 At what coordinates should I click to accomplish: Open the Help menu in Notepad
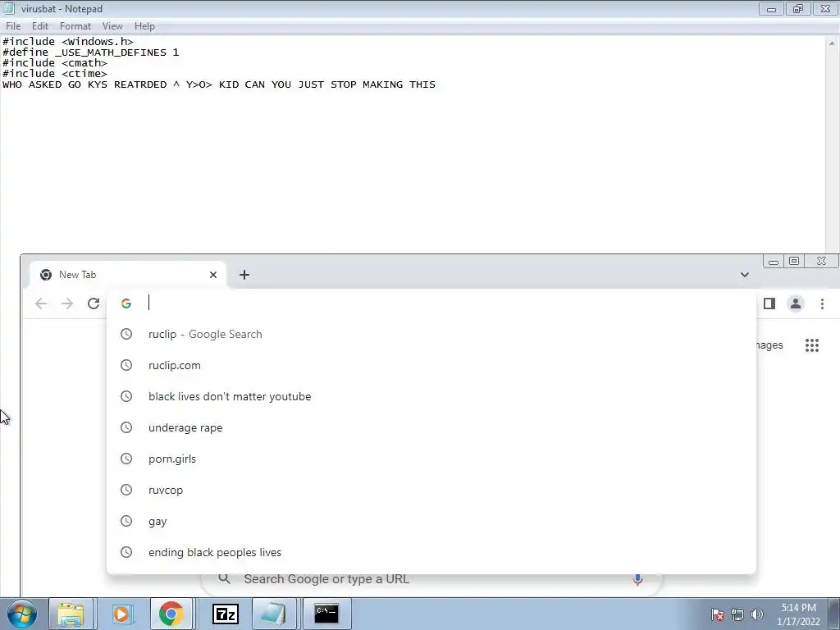click(144, 25)
